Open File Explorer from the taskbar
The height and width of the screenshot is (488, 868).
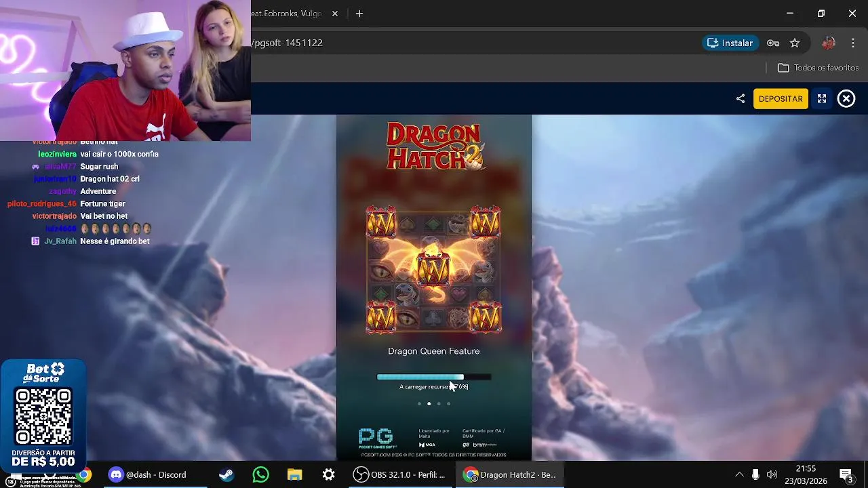(294, 475)
